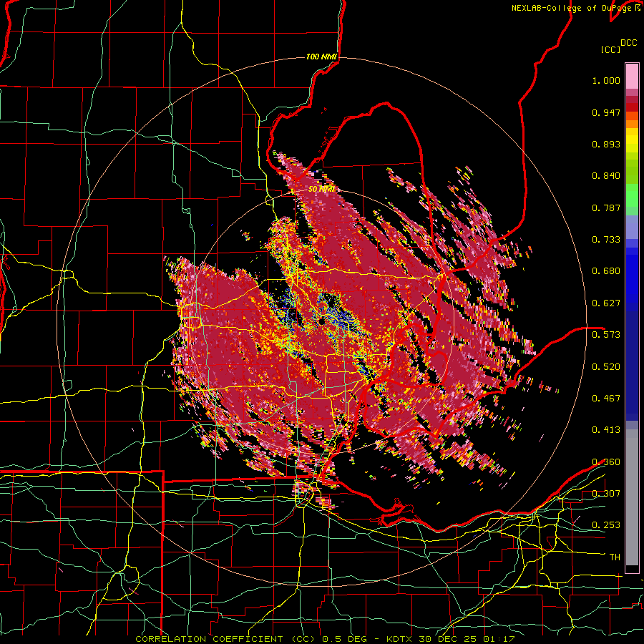This screenshot has width=644, height=644.
Task: Click the 0.307 scale value
Action: tap(606, 493)
